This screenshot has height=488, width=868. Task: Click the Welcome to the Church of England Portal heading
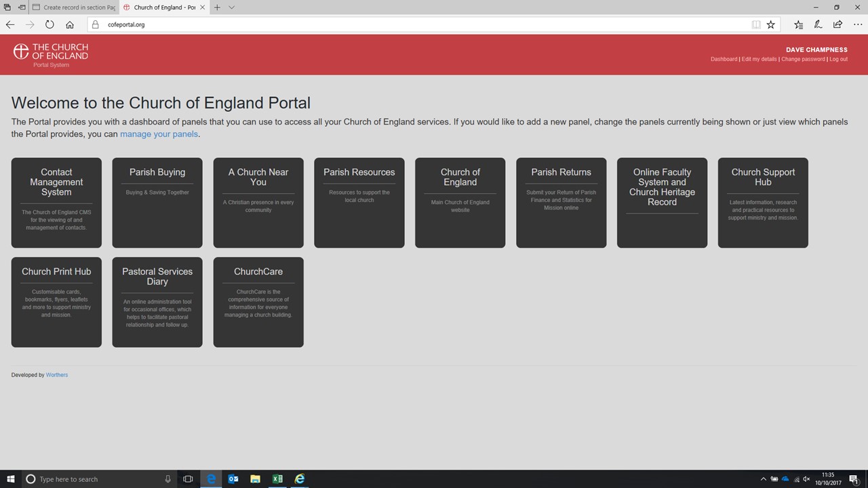(161, 103)
